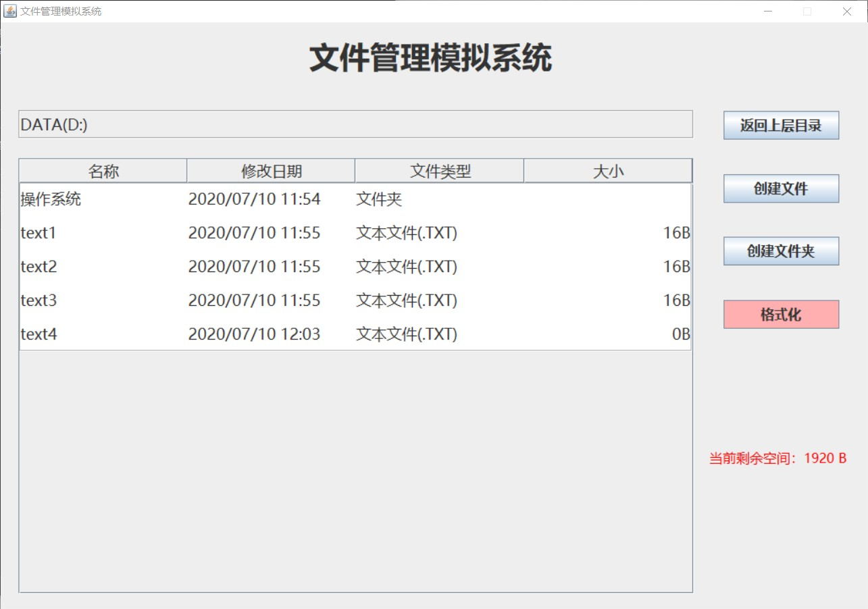Click the 文件类型 column header
The height and width of the screenshot is (609, 868).
[x=440, y=171]
